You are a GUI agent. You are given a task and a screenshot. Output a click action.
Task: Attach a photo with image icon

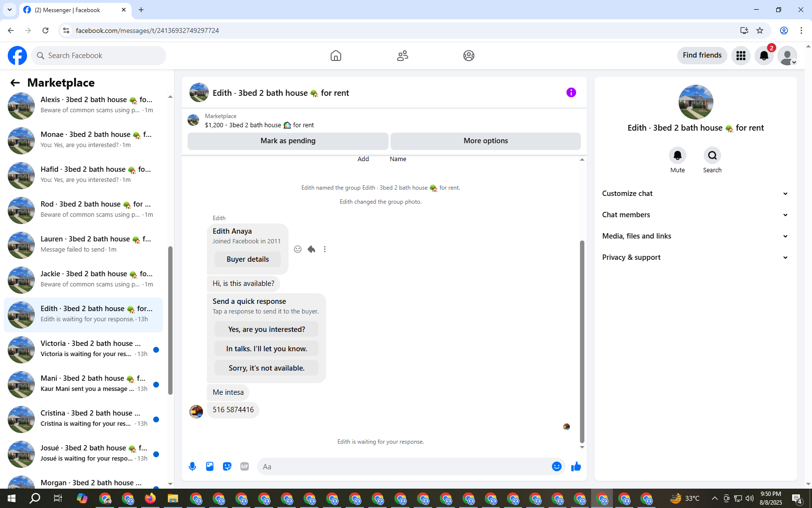pyautogui.click(x=210, y=466)
